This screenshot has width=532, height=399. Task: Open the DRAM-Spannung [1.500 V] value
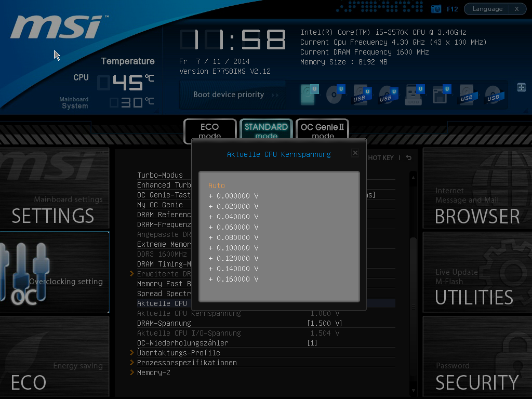[324, 323]
